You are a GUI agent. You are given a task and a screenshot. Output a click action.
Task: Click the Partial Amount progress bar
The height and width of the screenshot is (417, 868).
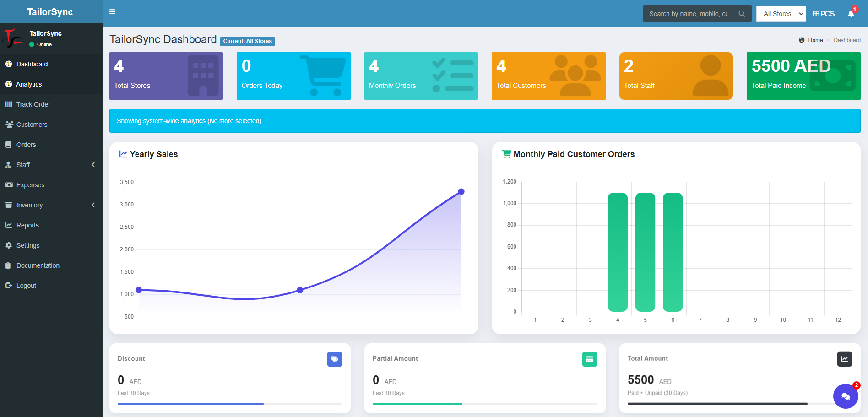pyautogui.click(x=485, y=404)
